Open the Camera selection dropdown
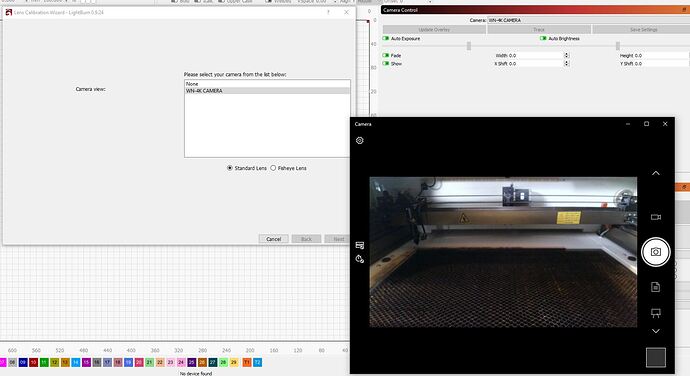 (588, 20)
